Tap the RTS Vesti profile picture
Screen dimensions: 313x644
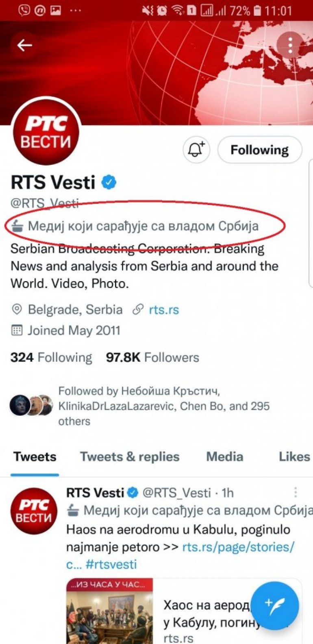pyautogui.click(x=46, y=132)
